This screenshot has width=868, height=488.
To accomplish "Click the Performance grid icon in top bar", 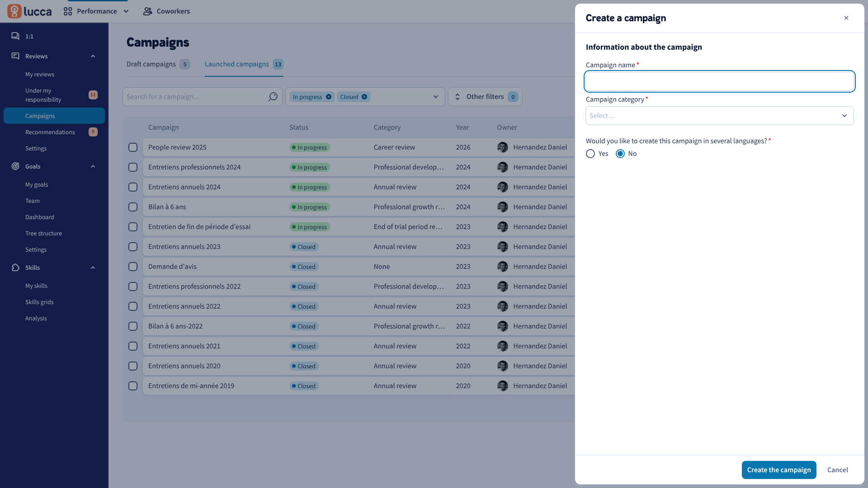I will [x=68, y=11].
